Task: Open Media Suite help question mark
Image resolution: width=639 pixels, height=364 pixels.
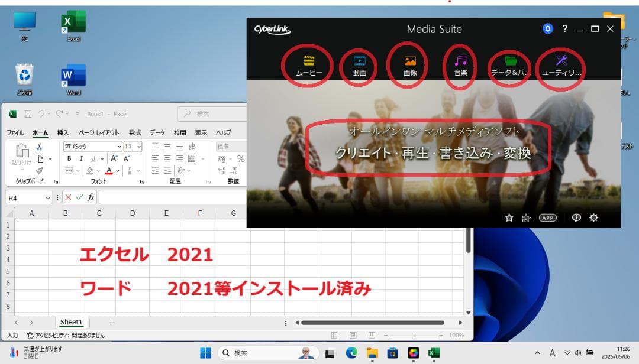Action: [564, 29]
